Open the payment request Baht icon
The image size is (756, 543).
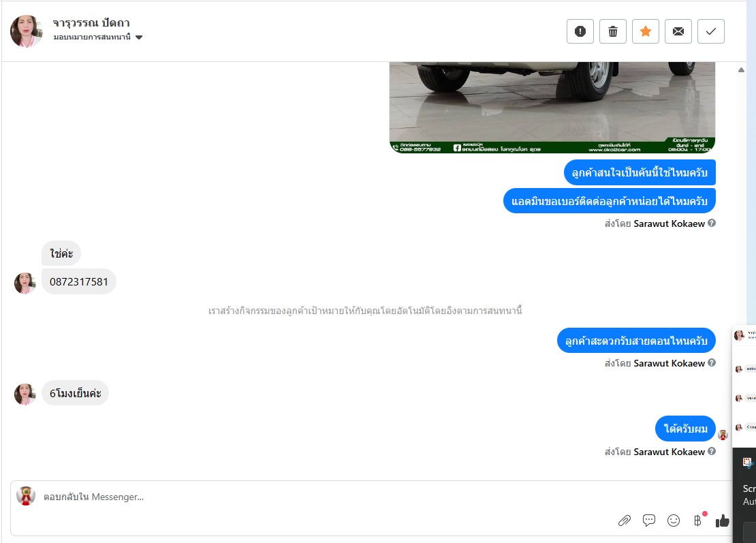tap(697, 521)
